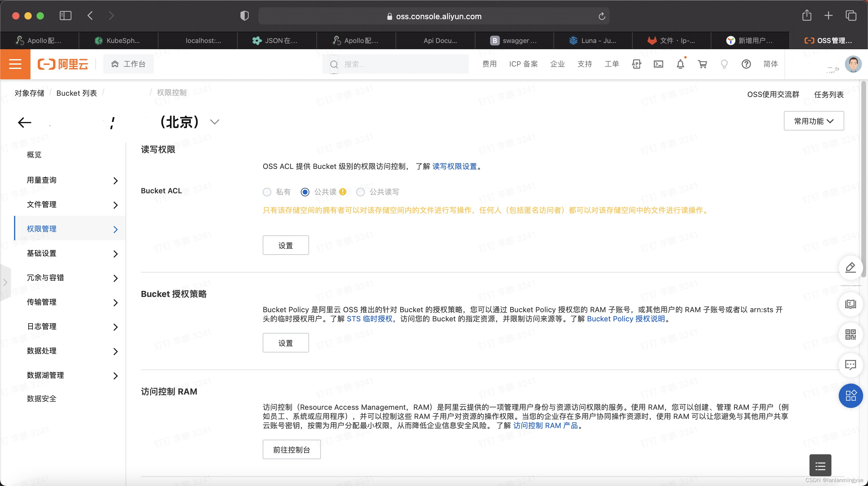Click the page vertical scrollbar
Viewport: 868px width, 486px height.
[x=864, y=179]
